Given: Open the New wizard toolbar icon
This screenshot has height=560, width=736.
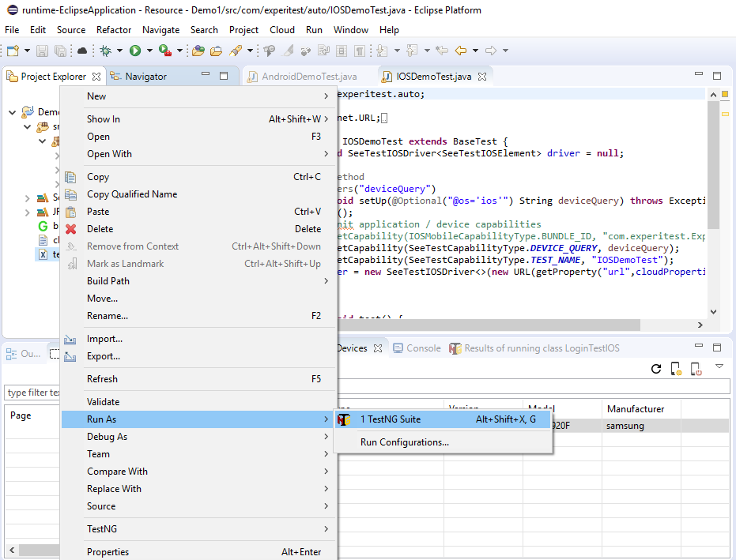Looking at the screenshot, I should pos(12,50).
